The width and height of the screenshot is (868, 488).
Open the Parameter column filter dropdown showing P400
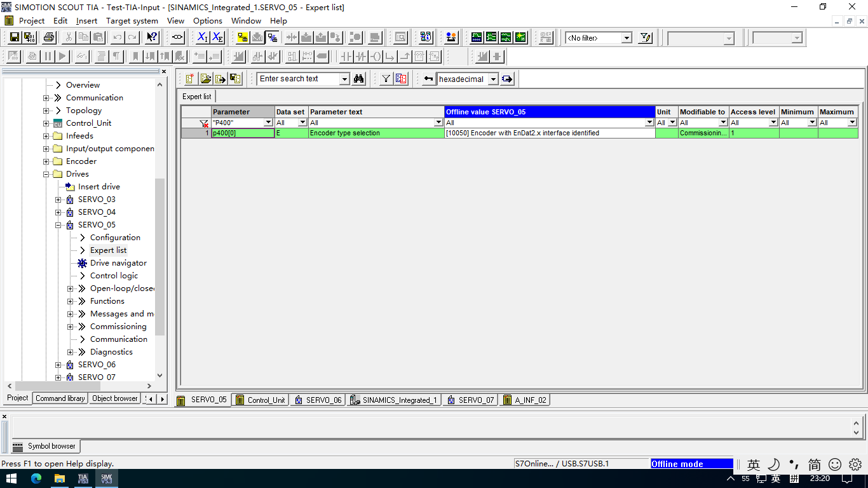click(x=268, y=123)
